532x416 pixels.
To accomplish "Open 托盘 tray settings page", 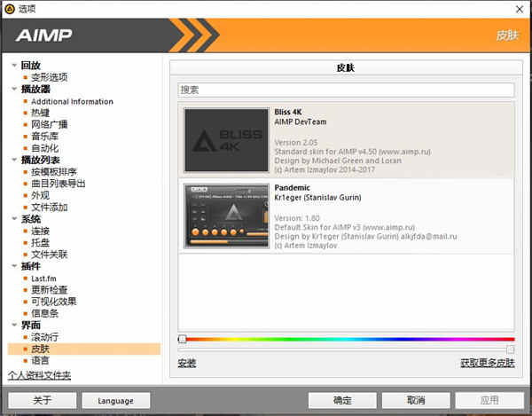I will 41,243.
